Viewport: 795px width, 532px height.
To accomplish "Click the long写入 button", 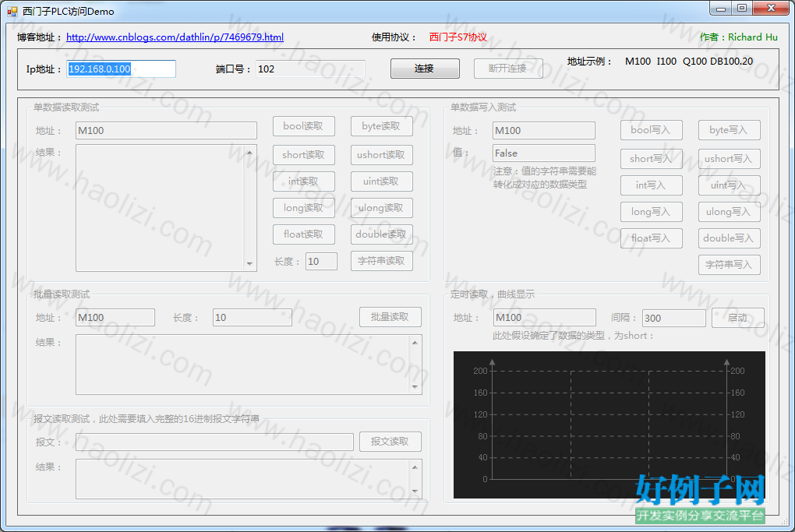I will [651, 212].
